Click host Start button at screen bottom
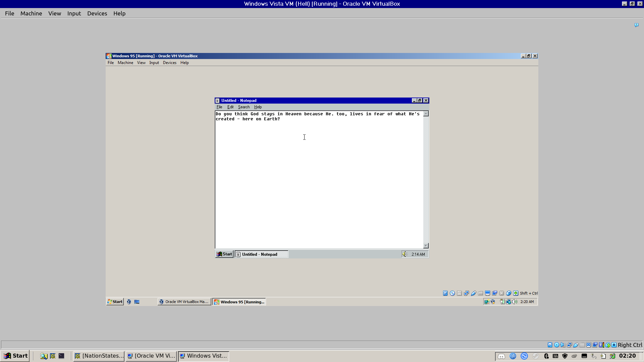This screenshot has height=362, width=644. click(15, 356)
